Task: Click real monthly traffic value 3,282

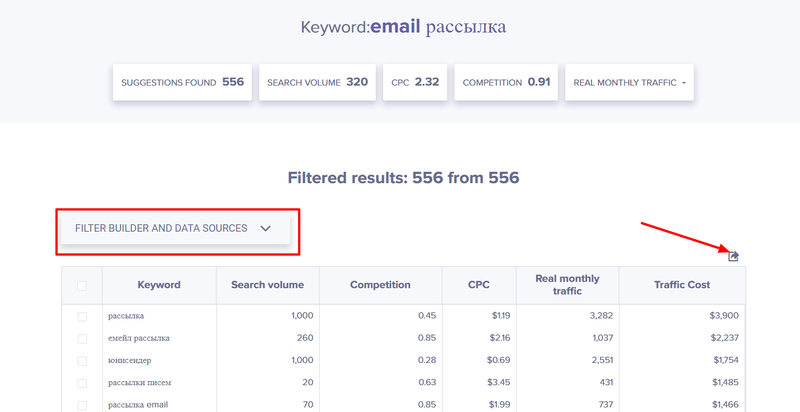Action: tap(601, 316)
